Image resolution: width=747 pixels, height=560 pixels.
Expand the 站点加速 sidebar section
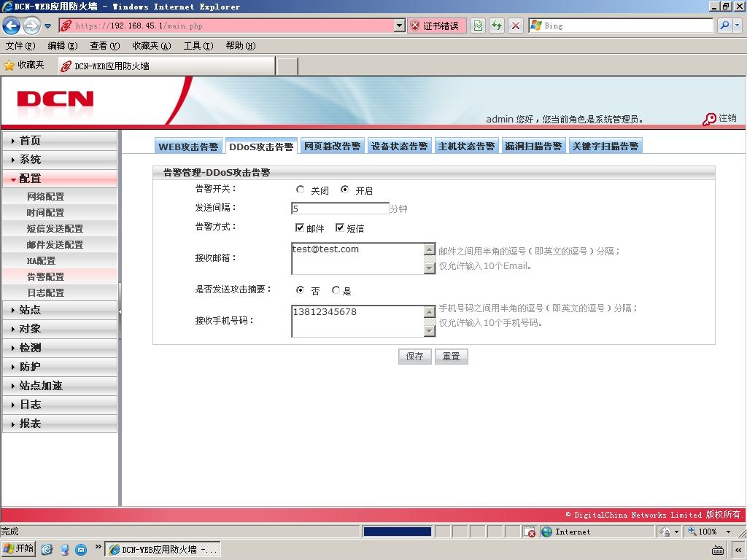click(x=60, y=386)
